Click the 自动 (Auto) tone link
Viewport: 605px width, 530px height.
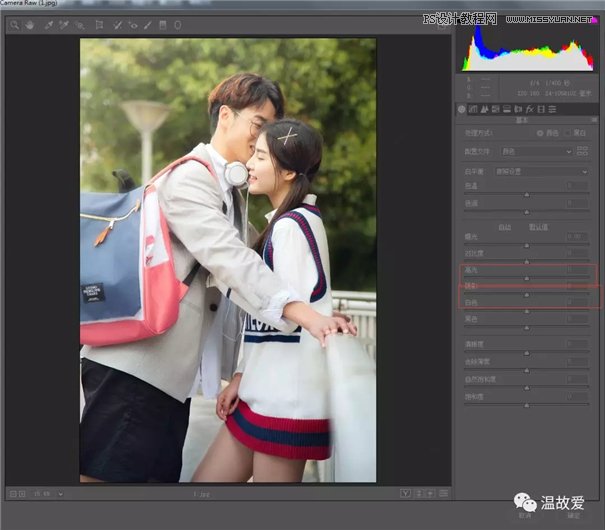point(505,227)
